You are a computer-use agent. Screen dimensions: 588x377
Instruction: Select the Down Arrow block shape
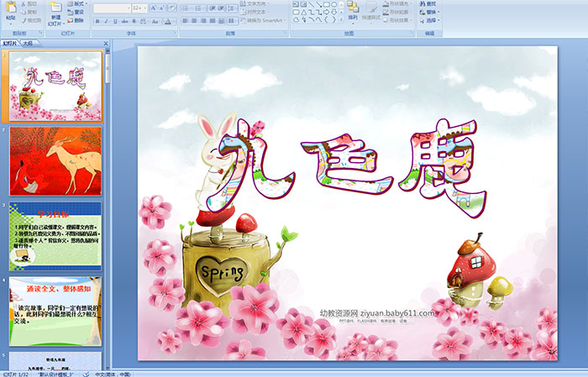333,12
